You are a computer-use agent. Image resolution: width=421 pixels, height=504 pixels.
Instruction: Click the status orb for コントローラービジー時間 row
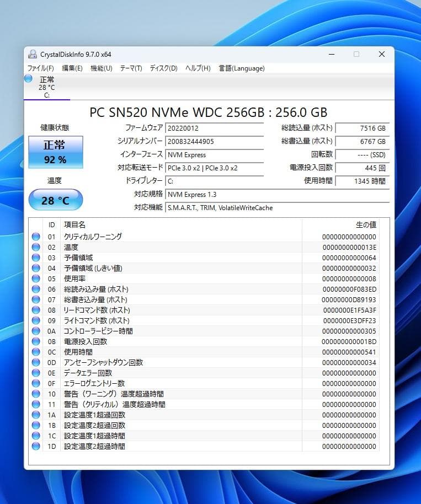[36, 331]
